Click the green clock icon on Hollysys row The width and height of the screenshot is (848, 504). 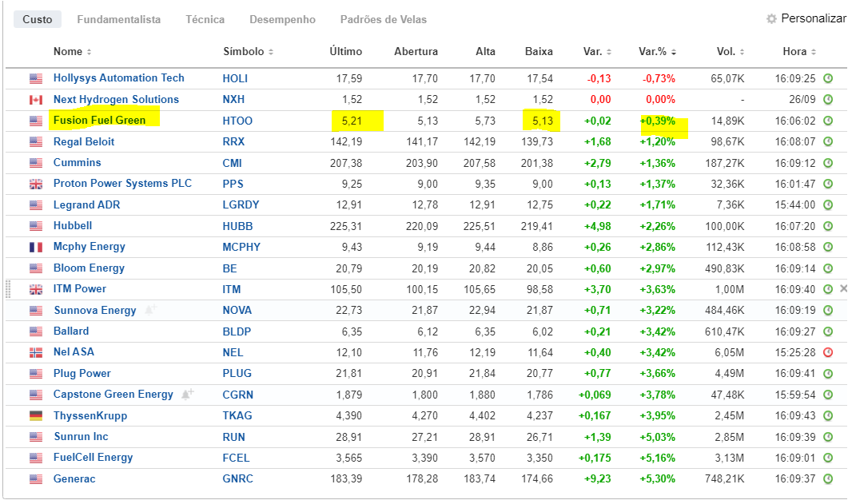click(828, 78)
